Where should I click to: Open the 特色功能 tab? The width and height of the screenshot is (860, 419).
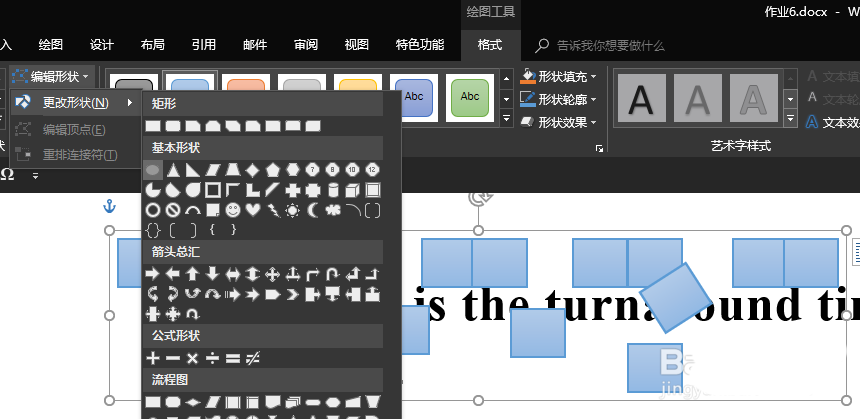coord(420,44)
